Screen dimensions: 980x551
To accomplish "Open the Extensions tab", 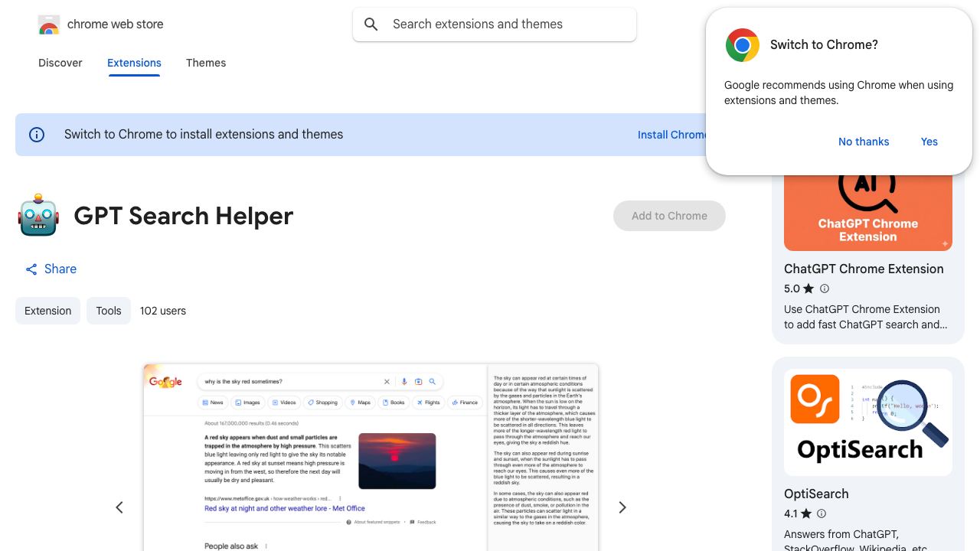I will (x=134, y=63).
